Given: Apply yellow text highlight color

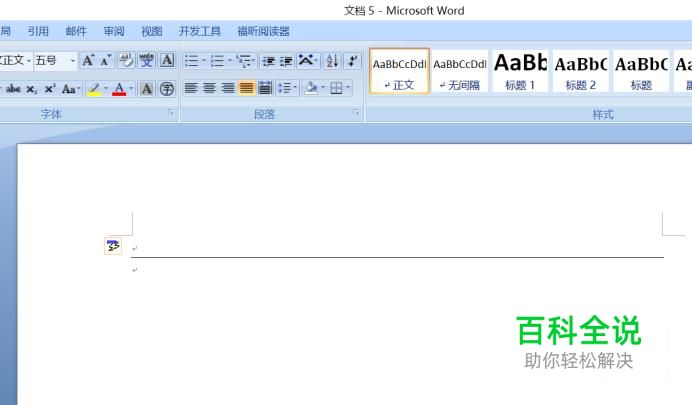Looking at the screenshot, I should pos(94,89).
